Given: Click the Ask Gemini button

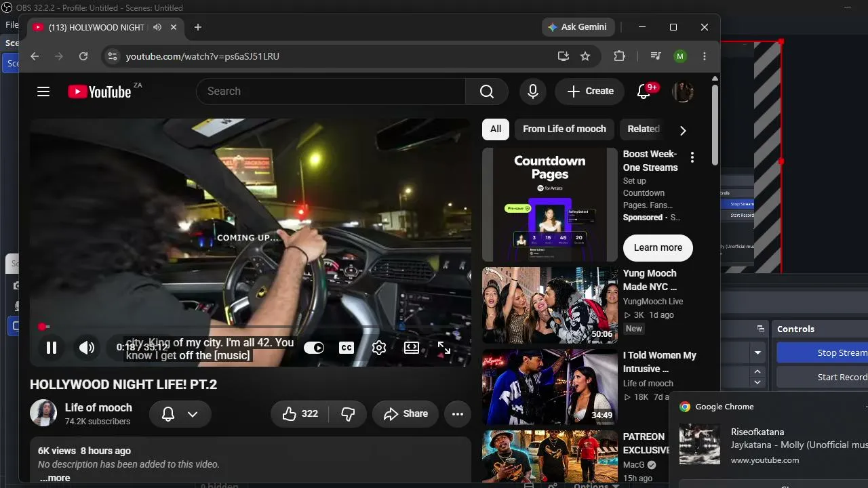Looking at the screenshot, I should tap(577, 27).
